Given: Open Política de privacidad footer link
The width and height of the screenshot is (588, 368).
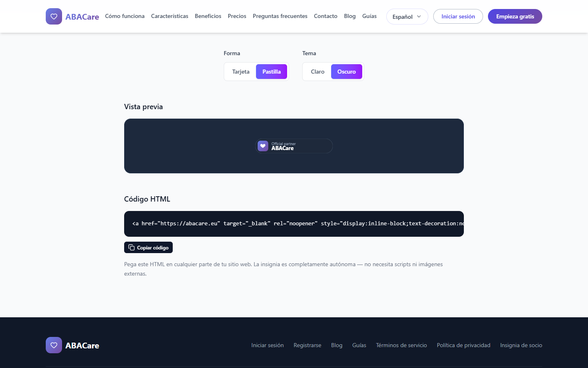Looking at the screenshot, I should 463,345.
